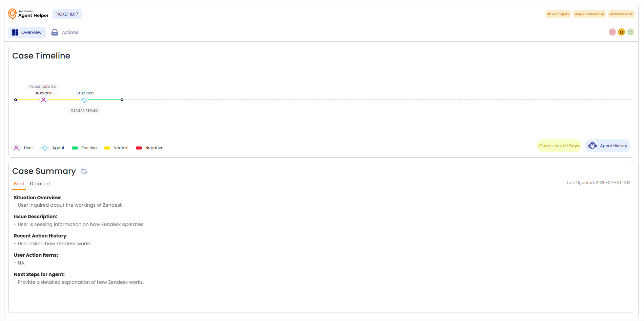Open Agent History

click(607, 146)
